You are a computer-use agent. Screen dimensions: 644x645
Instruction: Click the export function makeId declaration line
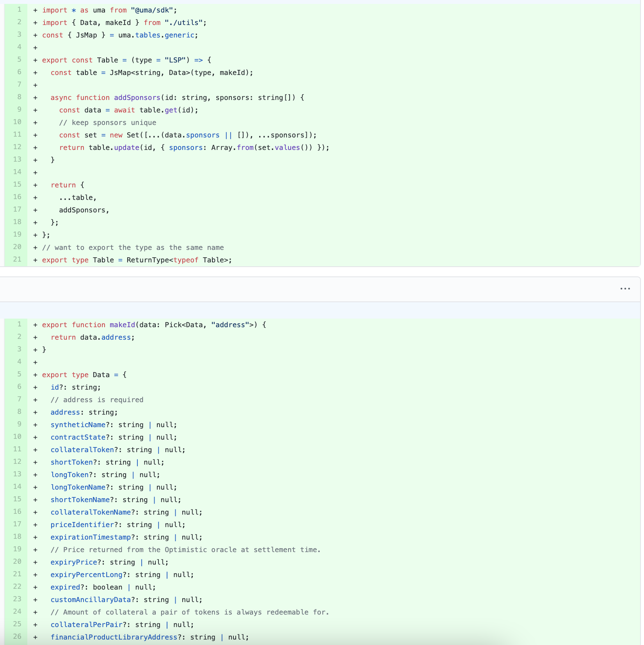154,325
